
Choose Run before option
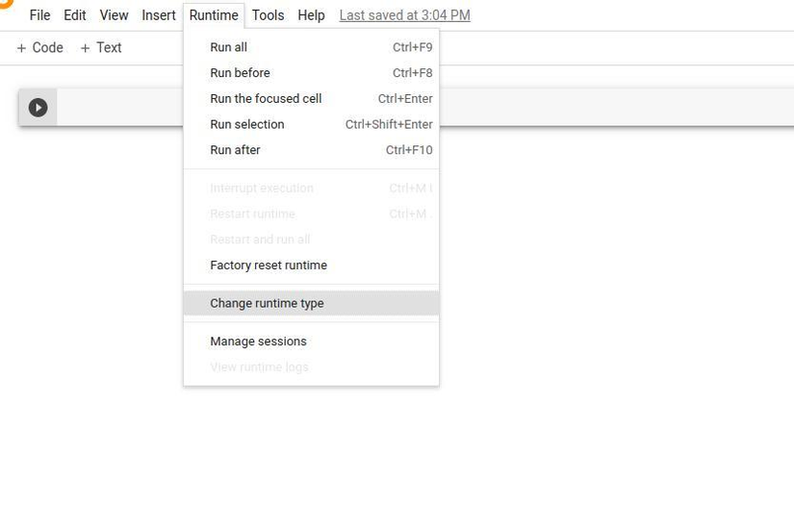pos(311,73)
